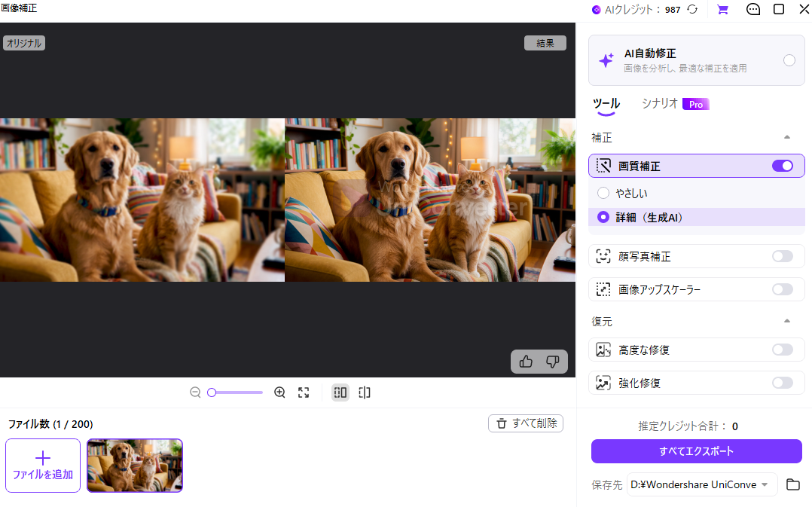
Task: Select the side-by-side compare view icon
Action: (340, 392)
